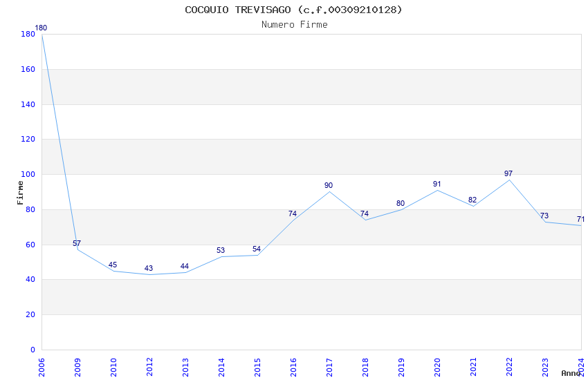Click the 2006 x-axis year label

point(42,367)
